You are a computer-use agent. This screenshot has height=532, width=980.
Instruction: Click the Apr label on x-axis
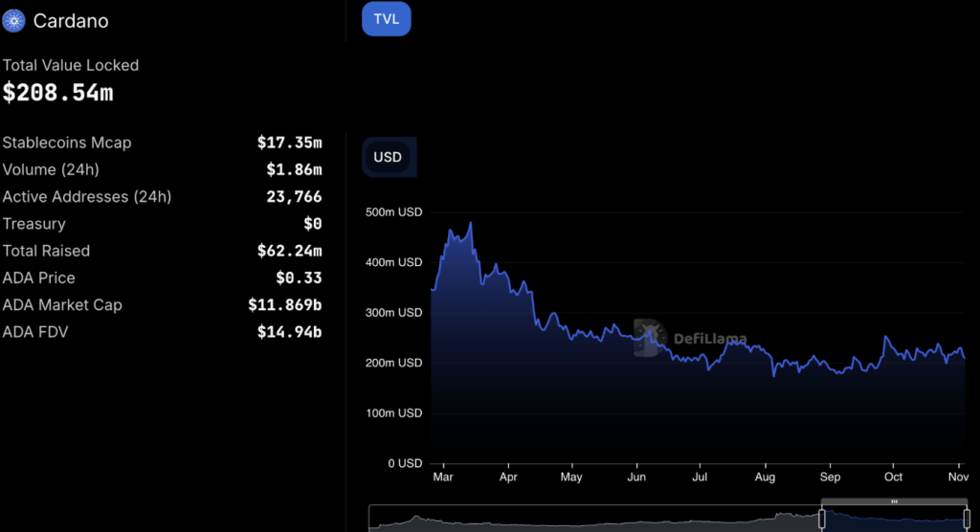click(x=508, y=477)
